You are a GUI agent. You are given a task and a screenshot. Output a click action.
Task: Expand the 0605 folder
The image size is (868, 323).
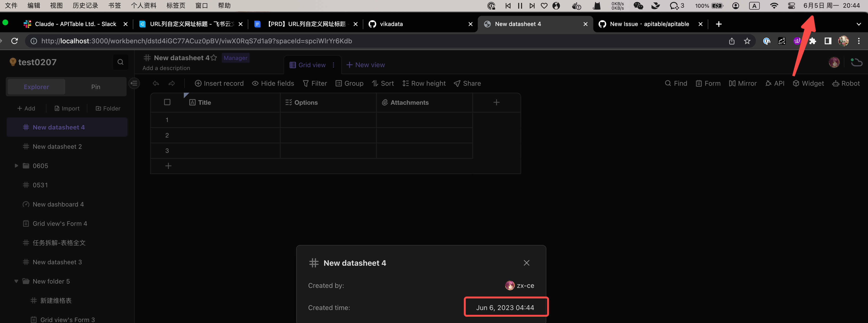point(16,166)
